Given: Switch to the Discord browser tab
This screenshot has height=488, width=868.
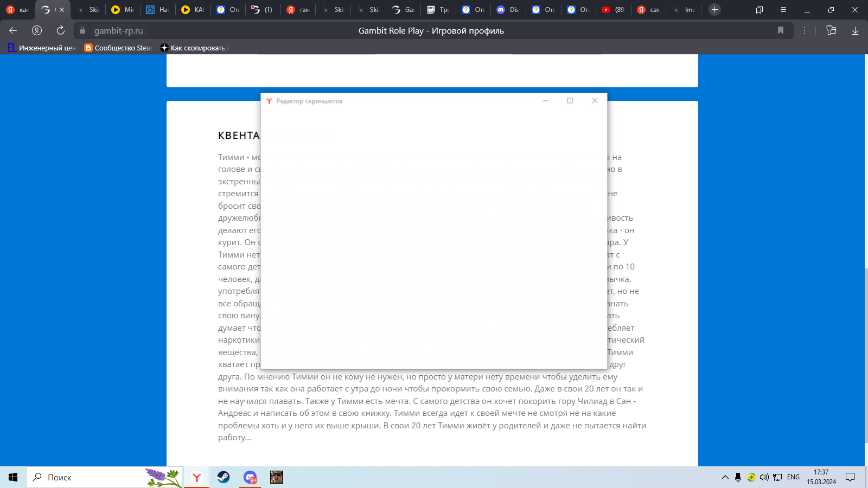Looking at the screenshot, I should 508,10.
